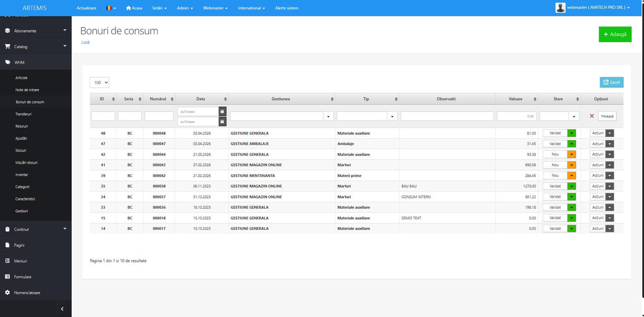This screenshot has width=644, height=317.
Task: Sort the table by Data column
Action: (x=225, y=99)
